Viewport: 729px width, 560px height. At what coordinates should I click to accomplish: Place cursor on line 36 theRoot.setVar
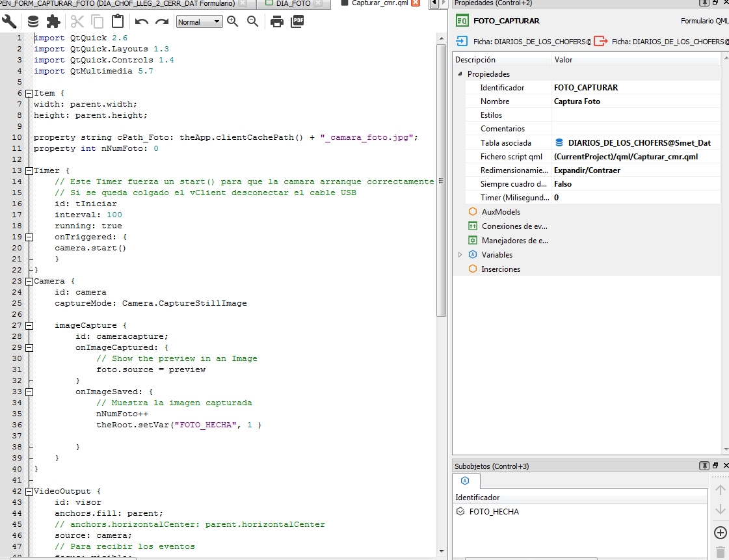coord(179,425)
